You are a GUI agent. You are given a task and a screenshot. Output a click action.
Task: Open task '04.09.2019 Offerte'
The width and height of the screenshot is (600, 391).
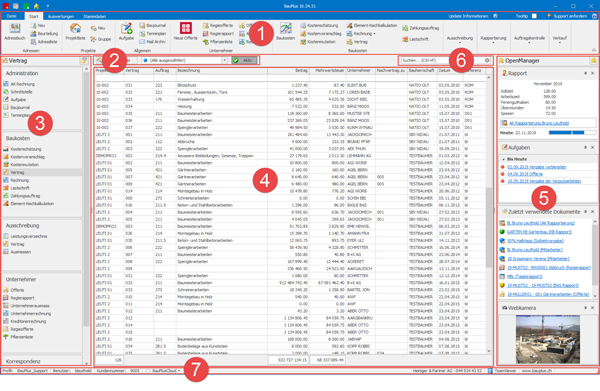[525, 174]
